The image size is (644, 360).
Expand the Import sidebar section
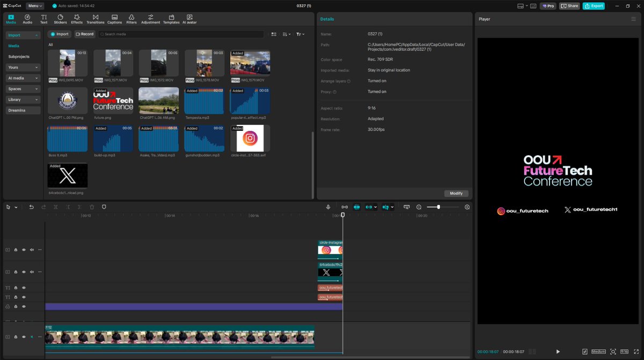(23, 35)
